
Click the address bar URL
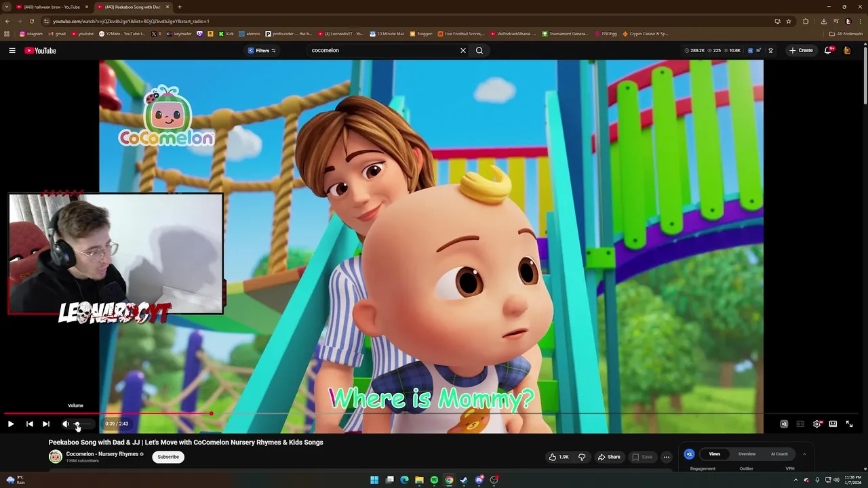[131, 21]
